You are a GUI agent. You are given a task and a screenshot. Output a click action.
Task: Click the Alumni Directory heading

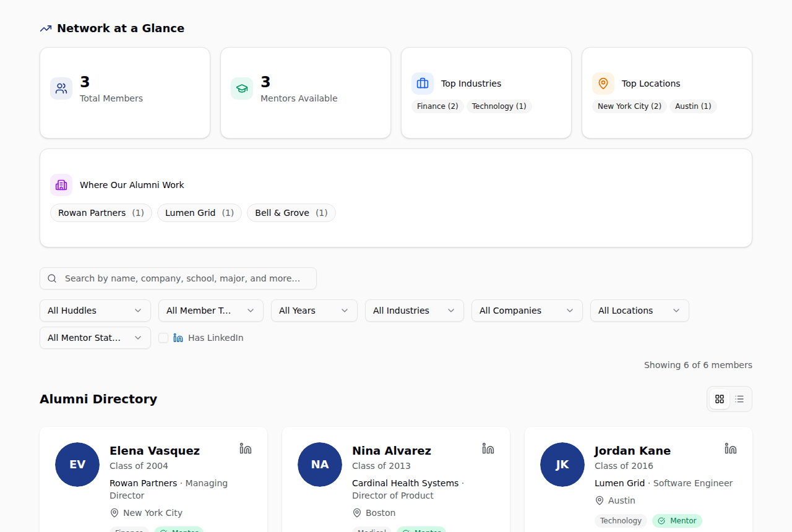98,399
